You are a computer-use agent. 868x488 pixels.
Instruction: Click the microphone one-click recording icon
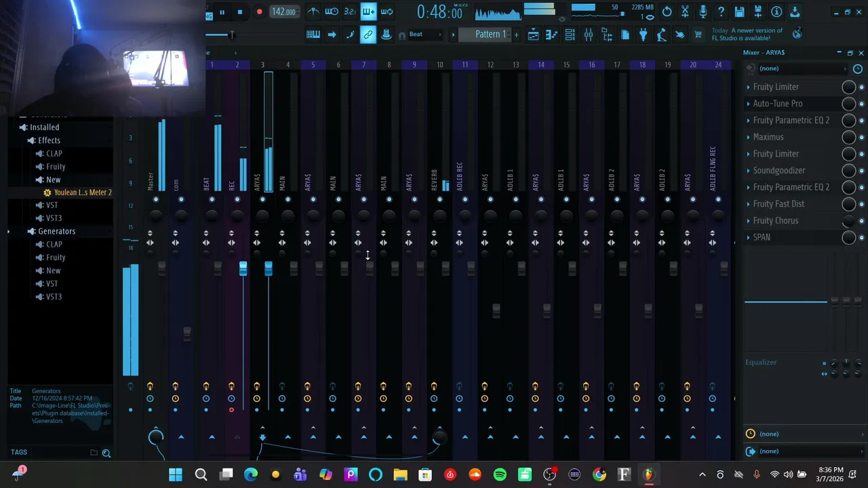pos(703,12)
